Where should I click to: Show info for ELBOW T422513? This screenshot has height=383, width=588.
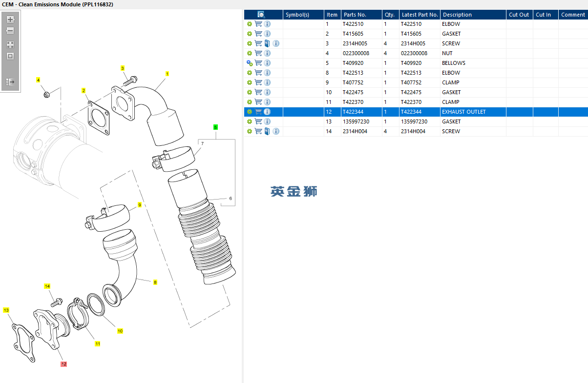point(267,73)
